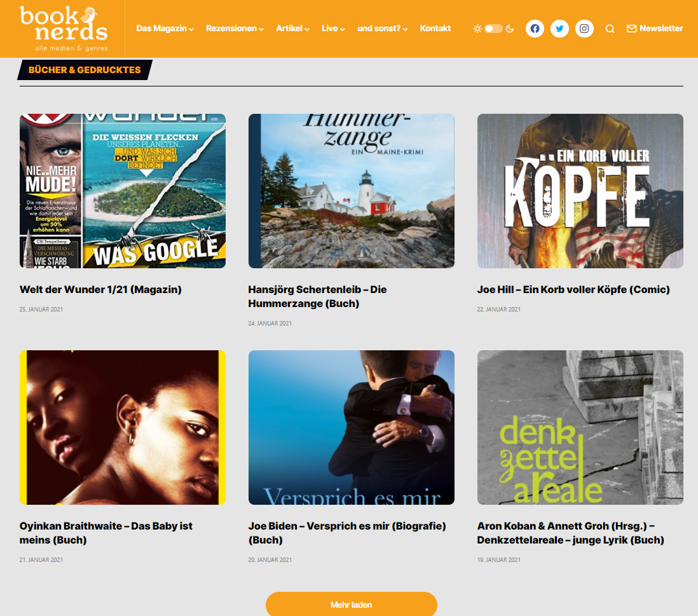Click the sun light-mode icon

pos(477,29)
